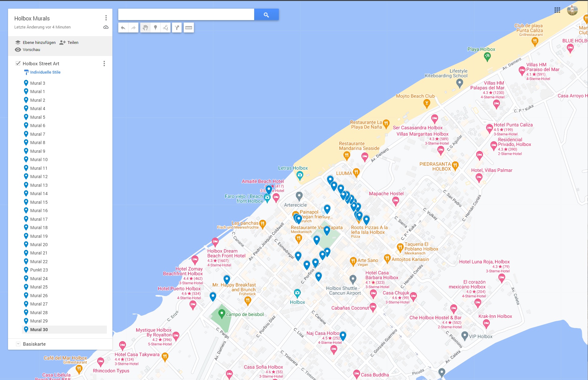Click the PIEDRASANTA HOLBOX restaurant pin
The width and height of the screenshot is (588, 380).
(455, 166)
